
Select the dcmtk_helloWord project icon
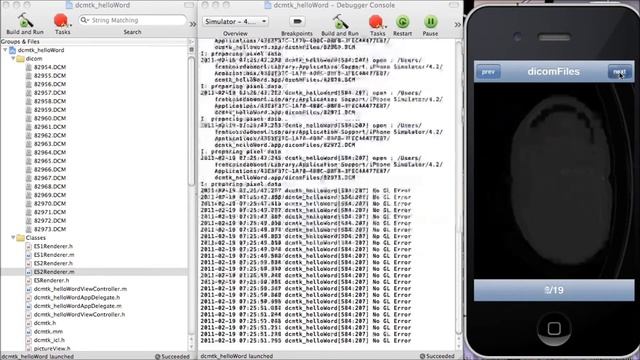(12, 50)
